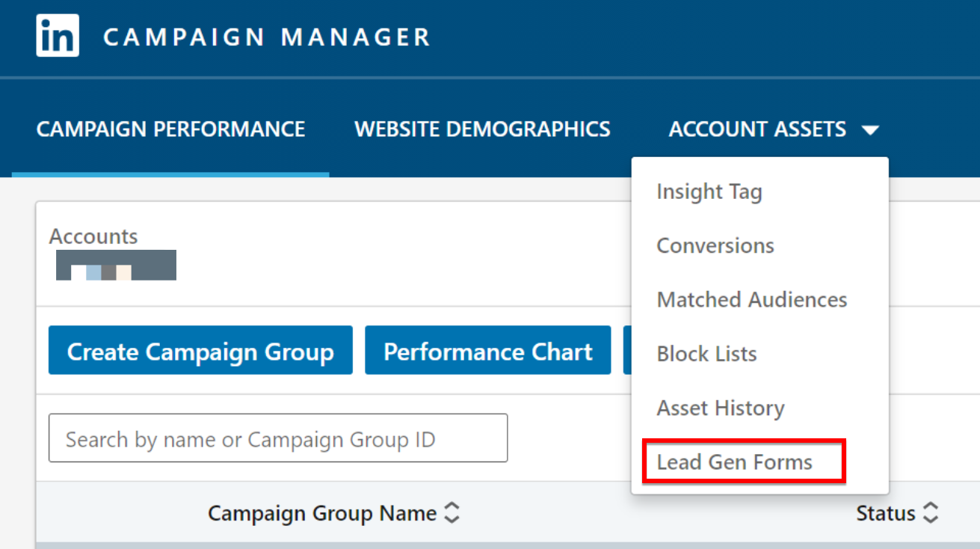The image size is (980, 549).
Task: Select Insight Tag from the menu
Action: [709, 192]
